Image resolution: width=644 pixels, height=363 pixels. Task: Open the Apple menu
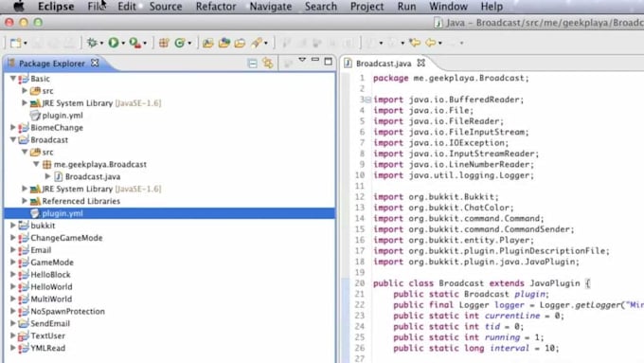19,7
